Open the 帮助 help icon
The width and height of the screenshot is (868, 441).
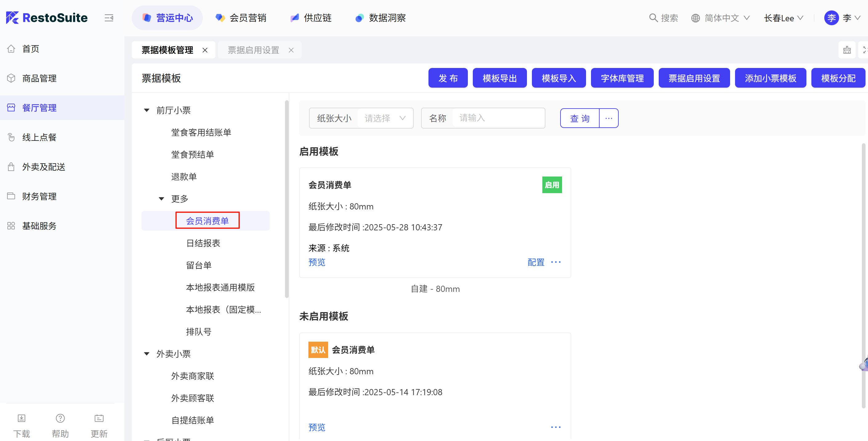pyautogui.click(x=60, y=418)
